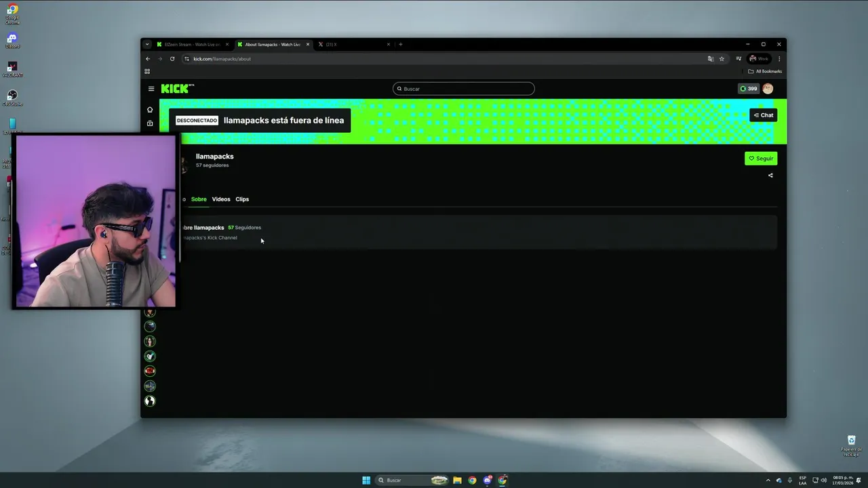This screenshot has height=488, width=868.
Task: Open the Kick points balance showing 399
Action: coord(749,89)
